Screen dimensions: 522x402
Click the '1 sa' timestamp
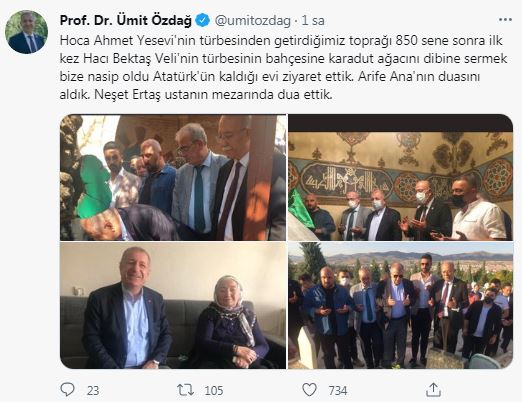pos(313,21)
